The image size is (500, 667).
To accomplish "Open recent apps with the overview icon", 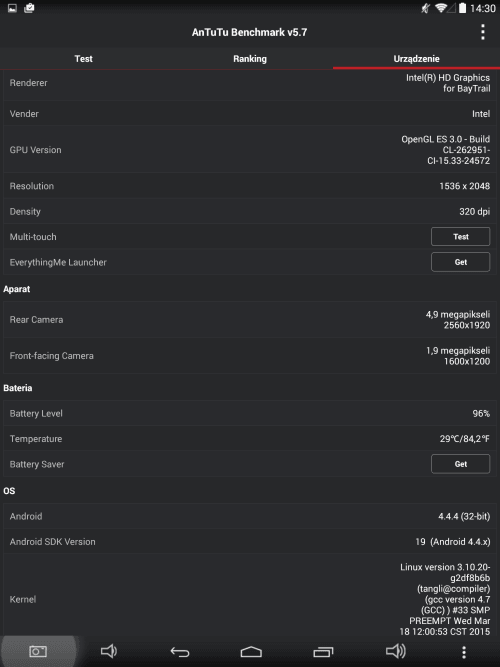I will tap(323, 651).
